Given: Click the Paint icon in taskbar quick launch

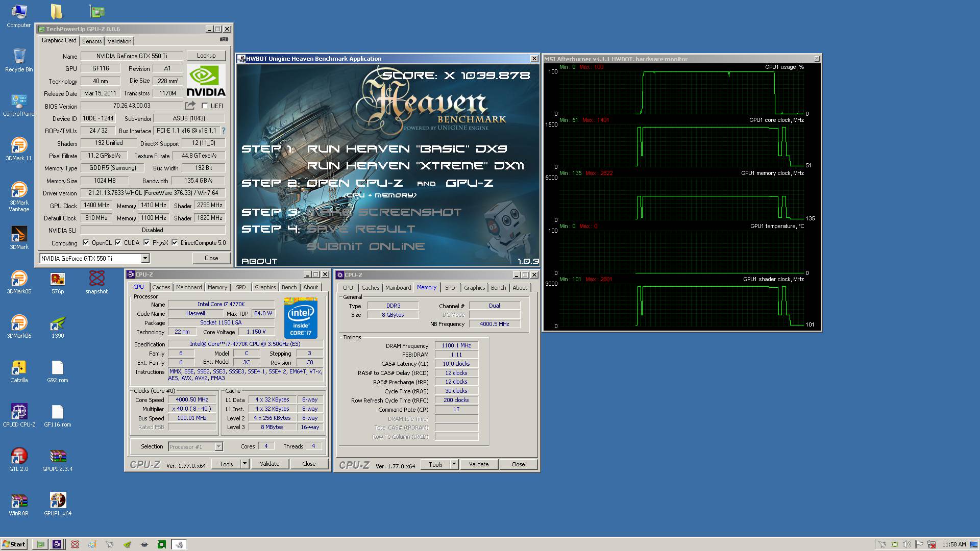Looking at the screenshot, I should pyautogui.click(x=92, y=544).
